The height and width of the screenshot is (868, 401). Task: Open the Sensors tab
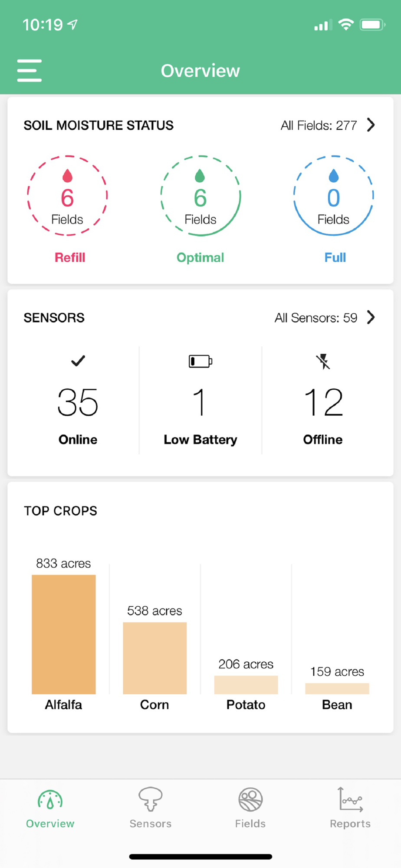(151, 808)
